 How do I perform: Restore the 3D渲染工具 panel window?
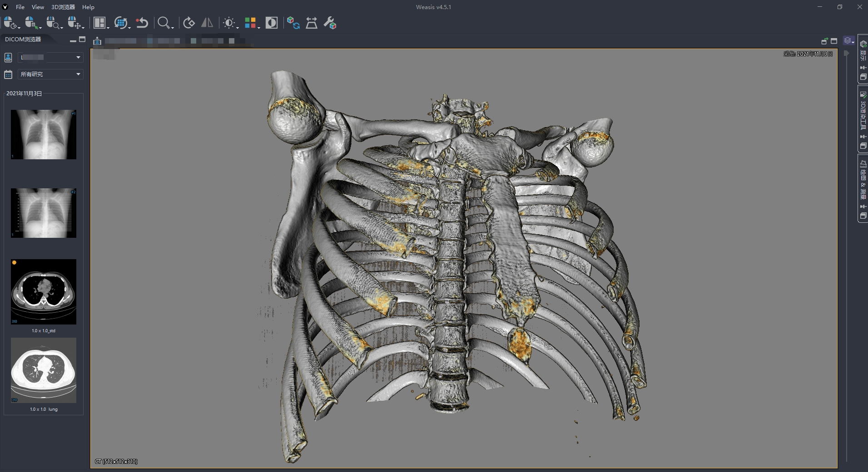[x=863, y=146]
